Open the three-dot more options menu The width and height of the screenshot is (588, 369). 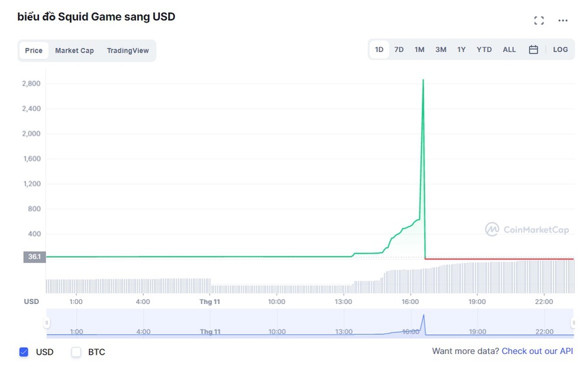tap(563, 21)
